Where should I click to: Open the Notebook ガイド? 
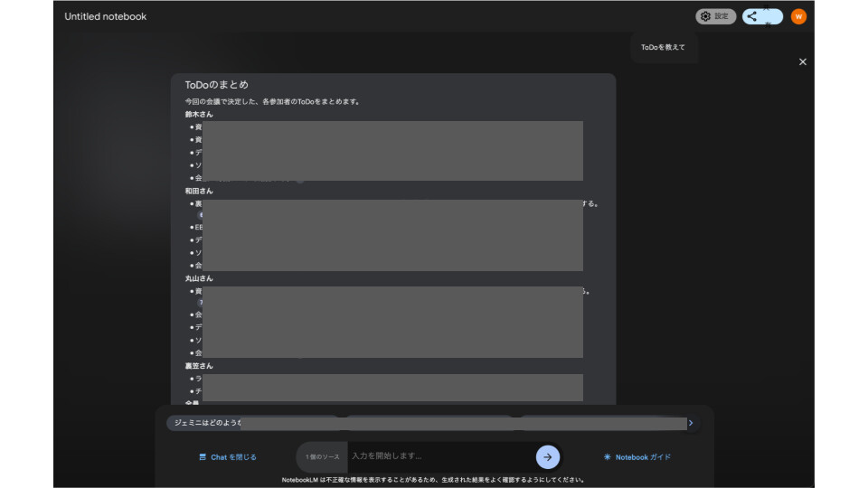(x=637, y=457)
